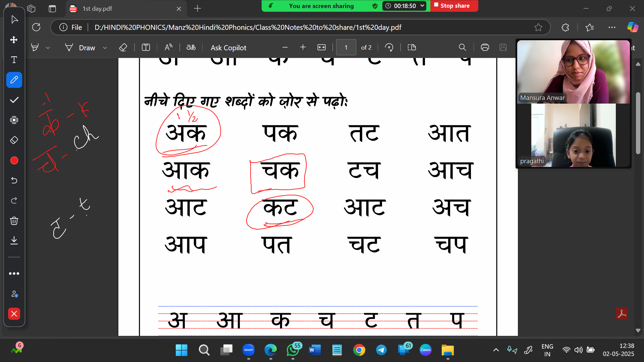The height and width of the screenshot is (362, 644).
Task: Expand the Draw tool options chevron
Action: tap(105, 48)
